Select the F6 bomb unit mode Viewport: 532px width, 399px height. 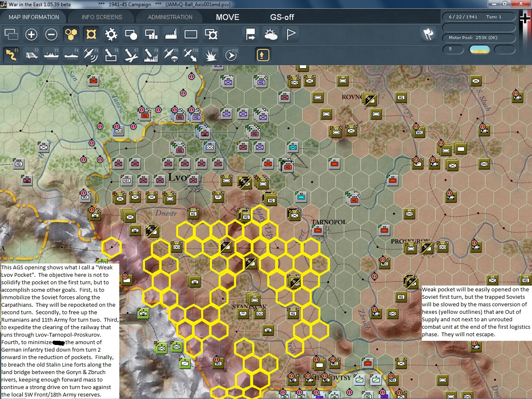[x=111, y=55]
